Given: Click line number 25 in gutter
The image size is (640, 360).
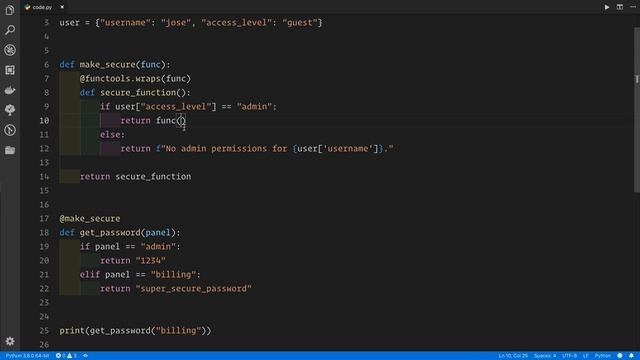Looking at the screenshot, I should tap(44, 330).
